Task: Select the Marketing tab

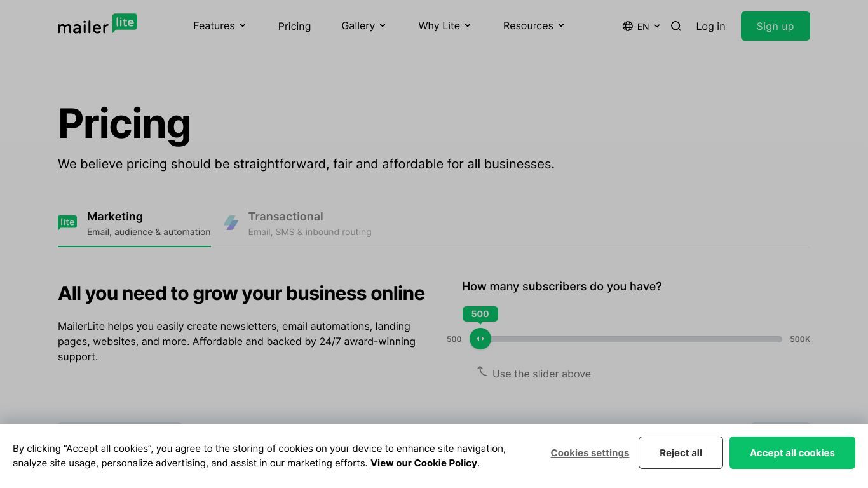Action: 134,224
